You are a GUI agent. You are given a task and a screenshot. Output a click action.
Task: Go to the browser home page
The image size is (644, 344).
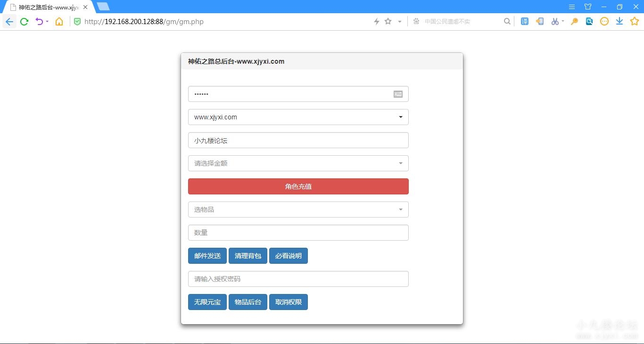(x=59, y=21)
